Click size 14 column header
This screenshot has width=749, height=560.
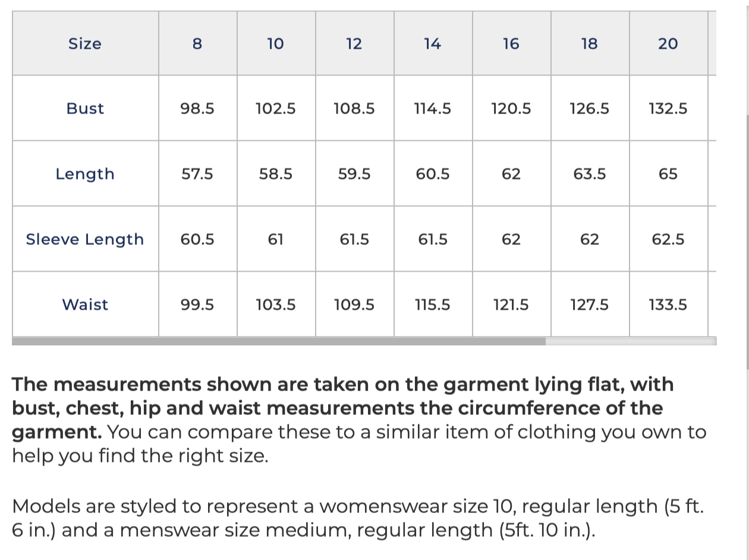pyautogui.click(x=433, y=43)
